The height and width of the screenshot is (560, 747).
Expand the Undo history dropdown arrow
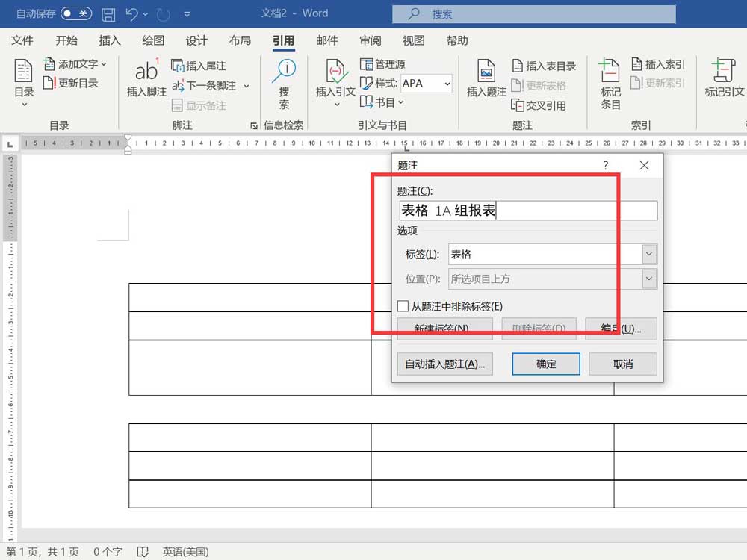(x=146, y=14)
